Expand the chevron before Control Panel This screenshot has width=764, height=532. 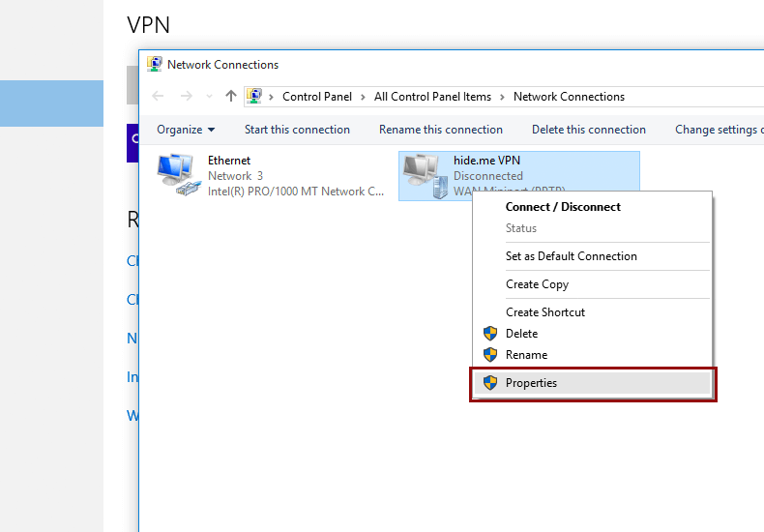272,97
